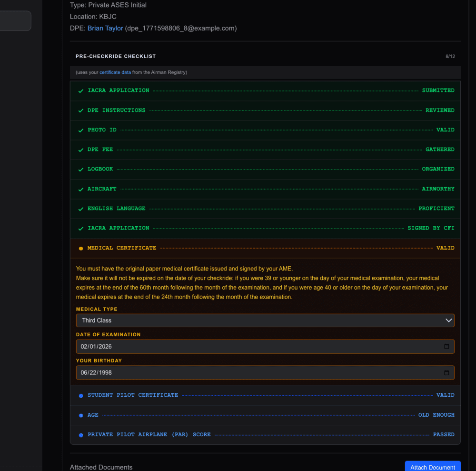Click the Attach Document button

click(432, 467)
